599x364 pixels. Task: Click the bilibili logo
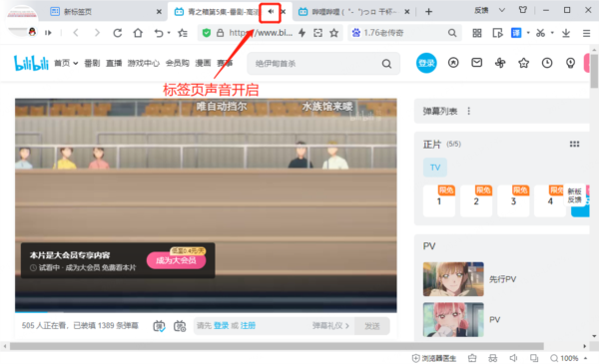[x=31, y=63]
